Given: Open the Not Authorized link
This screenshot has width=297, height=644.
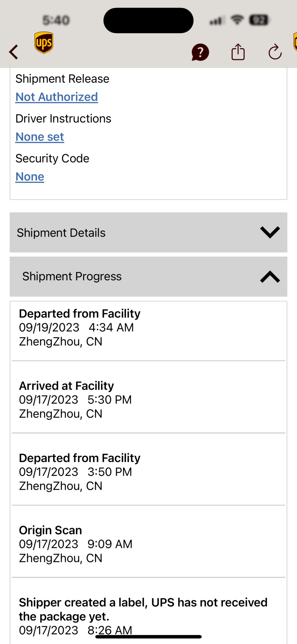Looking at the screenshot, I should (57, 97).
